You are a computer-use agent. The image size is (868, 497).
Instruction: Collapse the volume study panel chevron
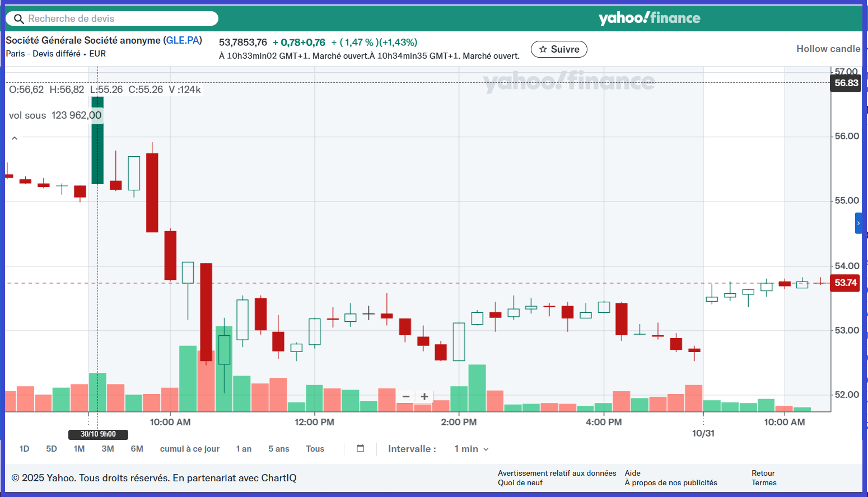coord(15,138)
